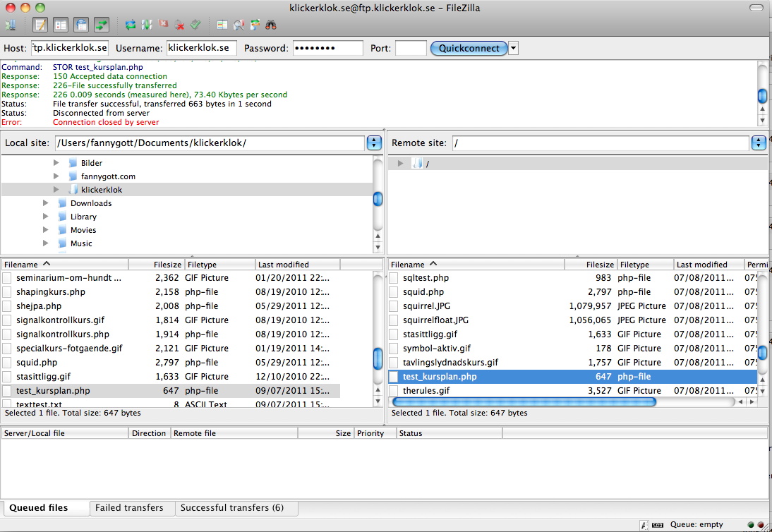Open the Remote site path dropdown
Image resolution: width=772 pixels, height=532 pixels.
click(x=759, y=143)
